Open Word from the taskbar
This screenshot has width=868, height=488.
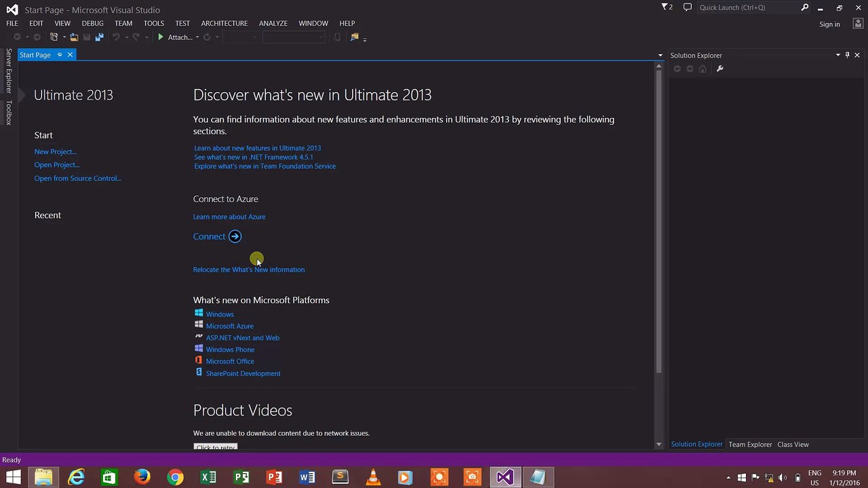(x=307, y=477)
